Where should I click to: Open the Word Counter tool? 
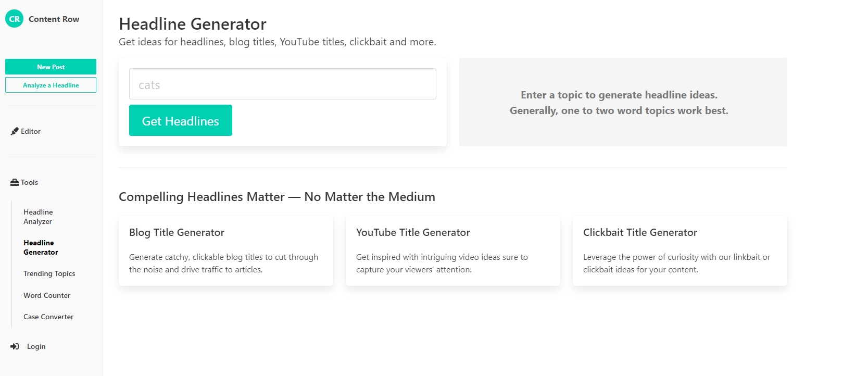[x=47, y=295]
